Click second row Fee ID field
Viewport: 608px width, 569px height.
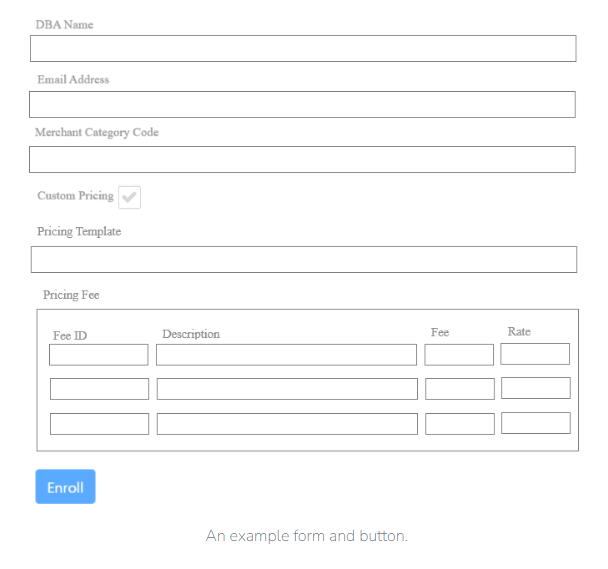pos(99,389)
